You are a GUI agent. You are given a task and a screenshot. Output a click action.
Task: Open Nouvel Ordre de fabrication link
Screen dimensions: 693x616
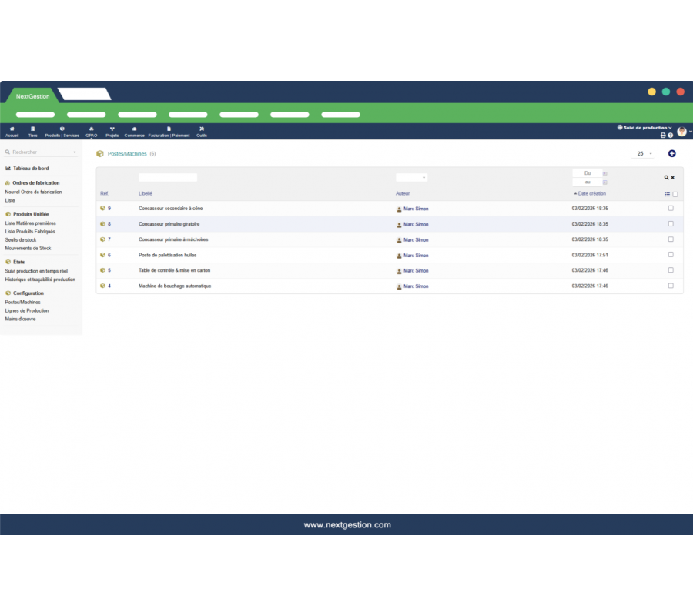coord(33,192)
